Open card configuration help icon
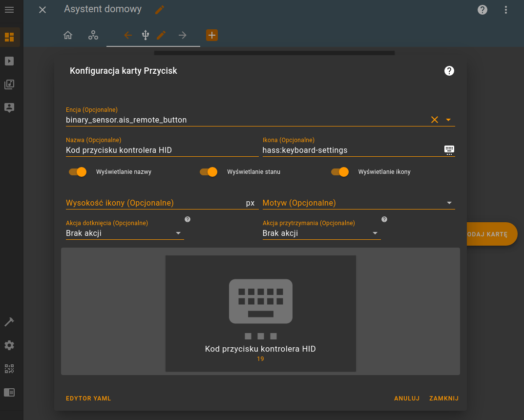The width and height of the screenshot is (524, 420). (x=449, y=71)
